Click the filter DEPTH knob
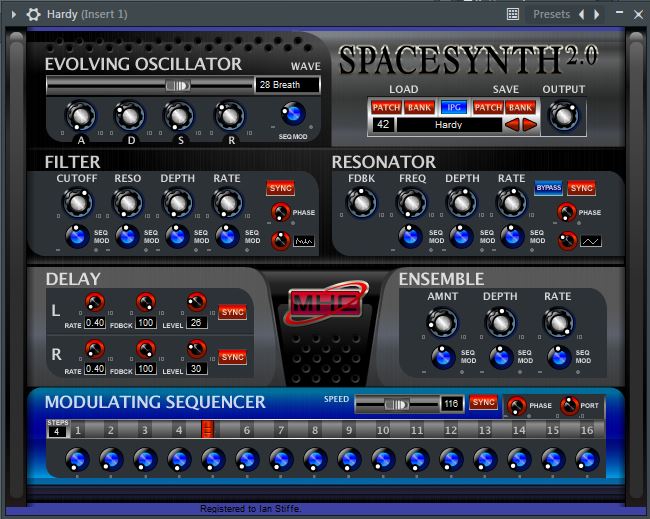Viewport: 650px width, 519px height. coord(177,203)
